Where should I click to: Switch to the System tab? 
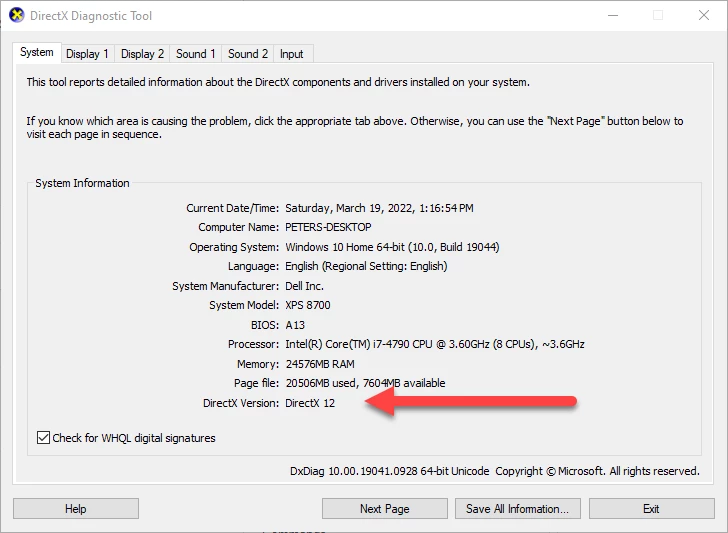[37, 52]
